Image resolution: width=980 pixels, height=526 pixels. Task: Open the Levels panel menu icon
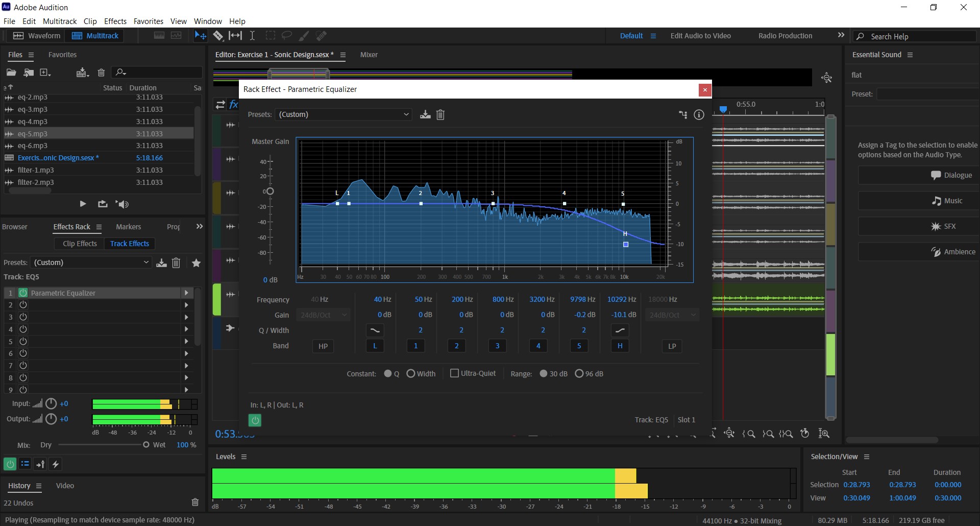(244, 457)
